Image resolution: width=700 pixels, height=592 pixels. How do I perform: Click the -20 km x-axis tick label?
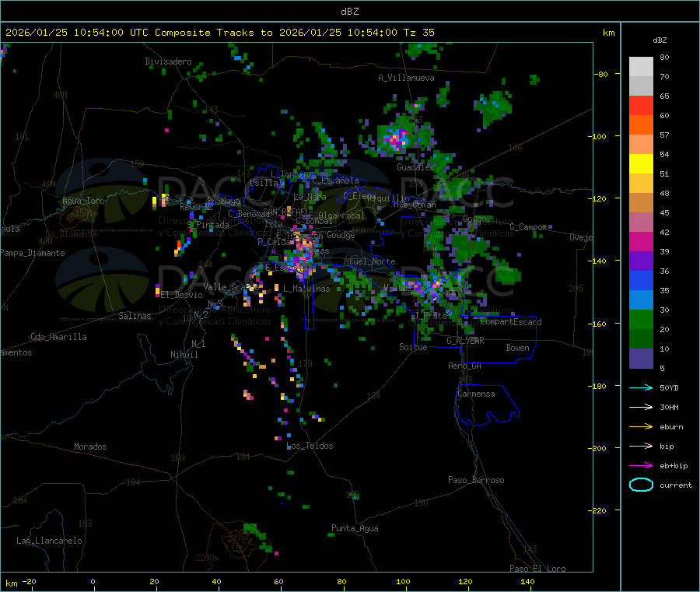(x=29, y=581)
